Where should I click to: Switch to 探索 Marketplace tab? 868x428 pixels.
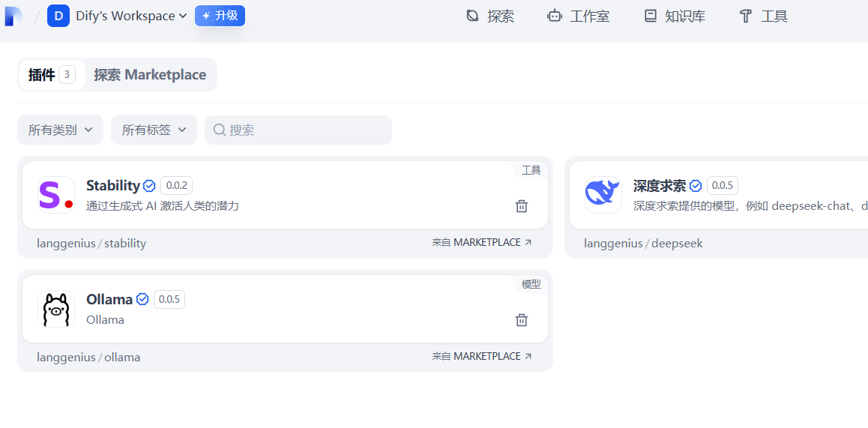pyautogui.click(x=150, y=75)
